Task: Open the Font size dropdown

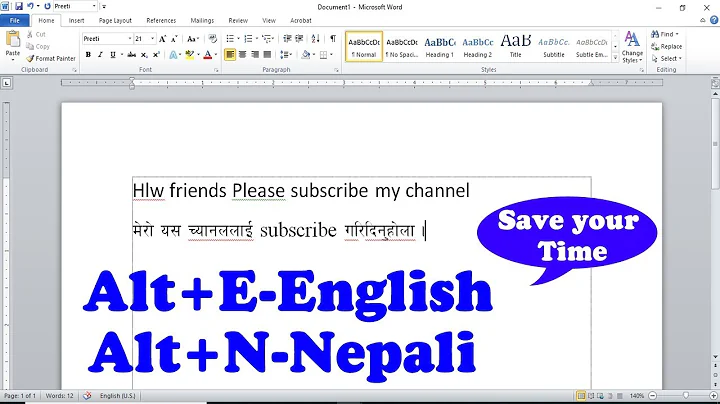Action: [153, 39]
